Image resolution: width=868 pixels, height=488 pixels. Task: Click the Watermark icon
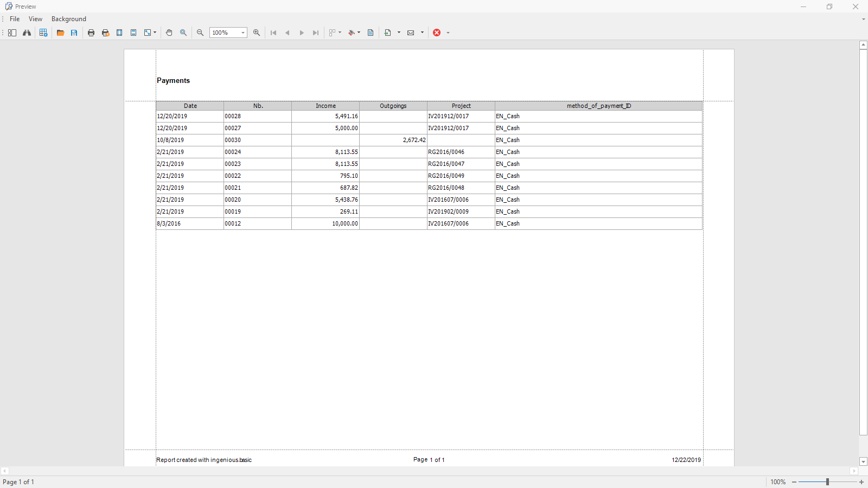point(371,33)
